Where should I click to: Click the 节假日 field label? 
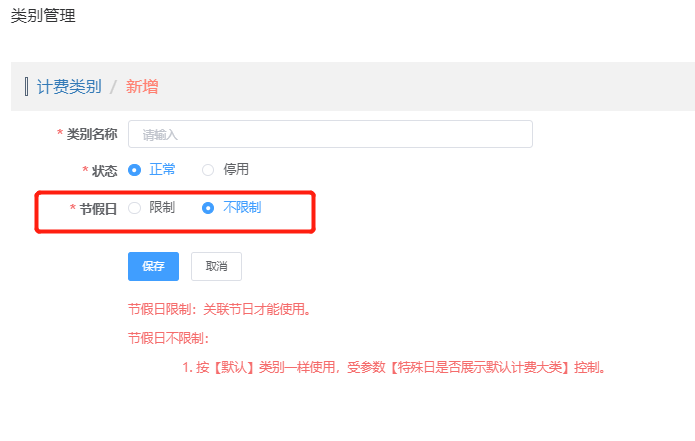98,208
